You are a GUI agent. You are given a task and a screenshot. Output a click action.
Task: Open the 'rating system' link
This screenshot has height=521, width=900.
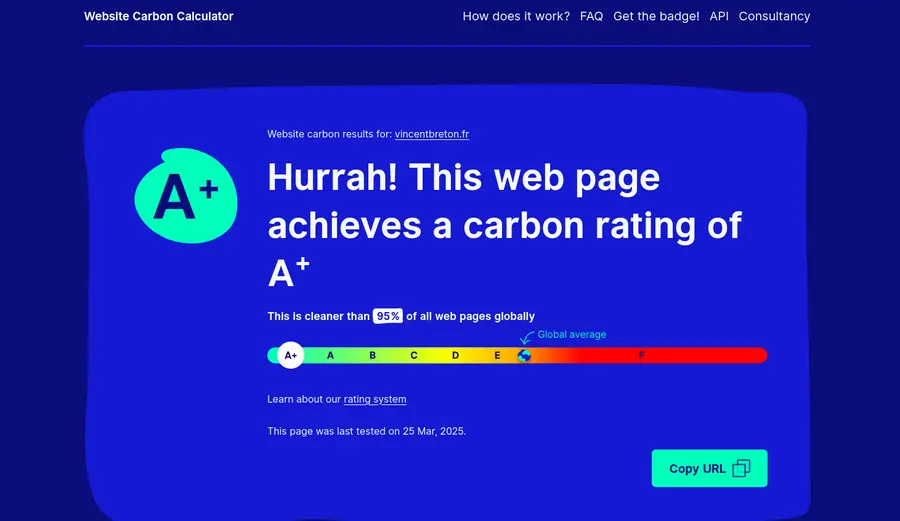(375, 399)
